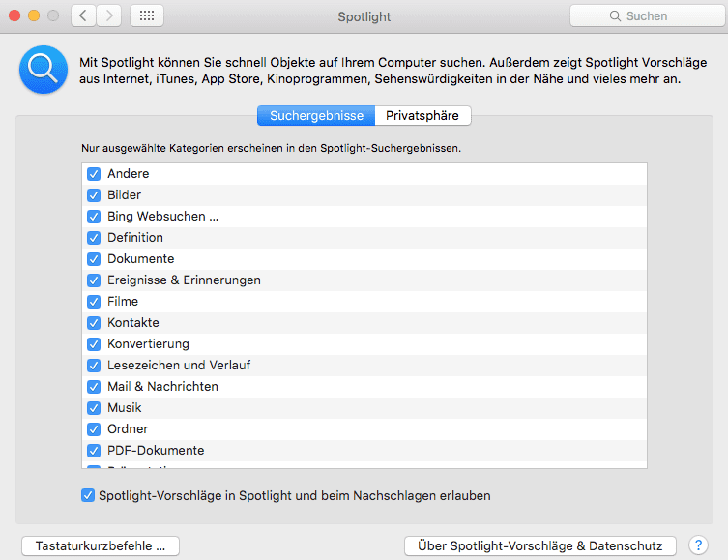
Task: Open Tastaturkurzbefehle … button
Action: [101, 545]
